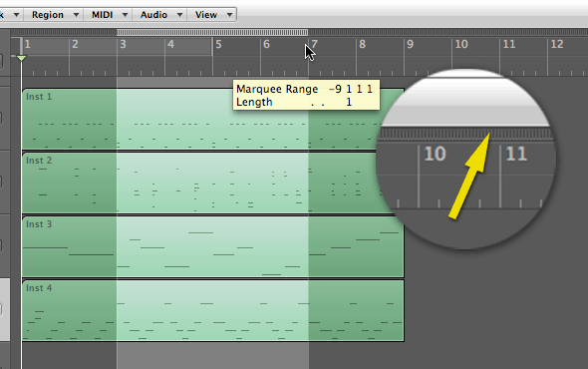Click bar 4 in the ruler
The image size is (588, 369).
[x=171, y=44]
